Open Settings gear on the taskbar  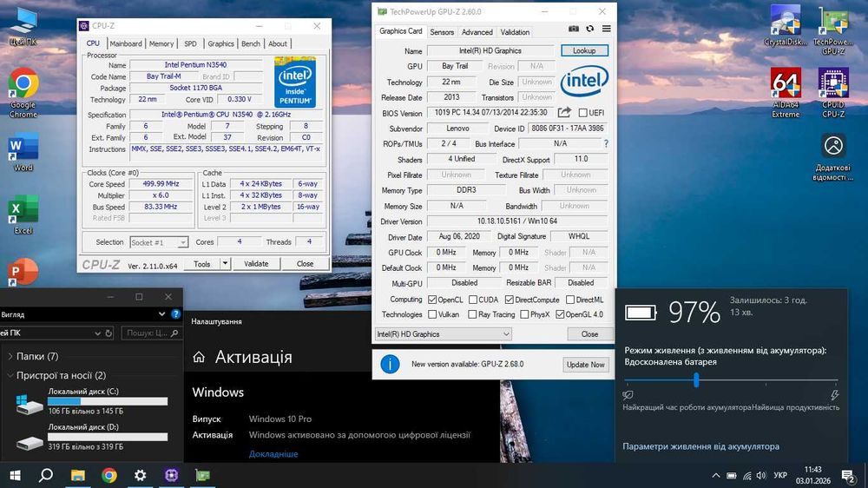(140, 475)
